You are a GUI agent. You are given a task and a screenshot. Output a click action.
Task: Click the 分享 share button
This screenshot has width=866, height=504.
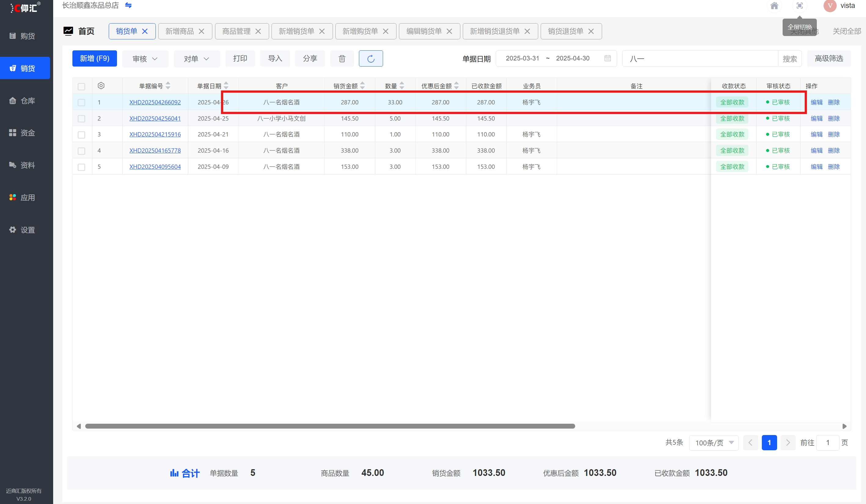pyautogui.click(x=310, y=58)
